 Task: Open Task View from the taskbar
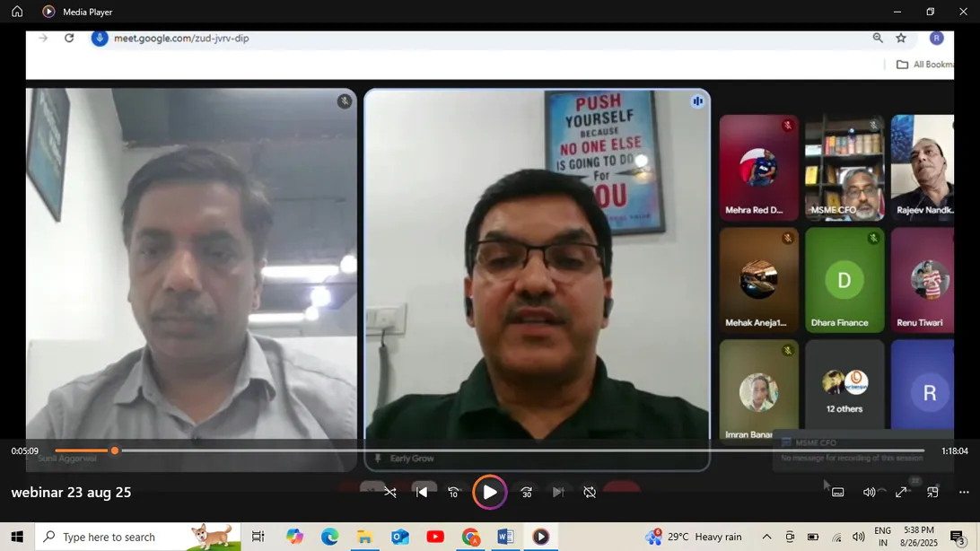coord(258,537)
